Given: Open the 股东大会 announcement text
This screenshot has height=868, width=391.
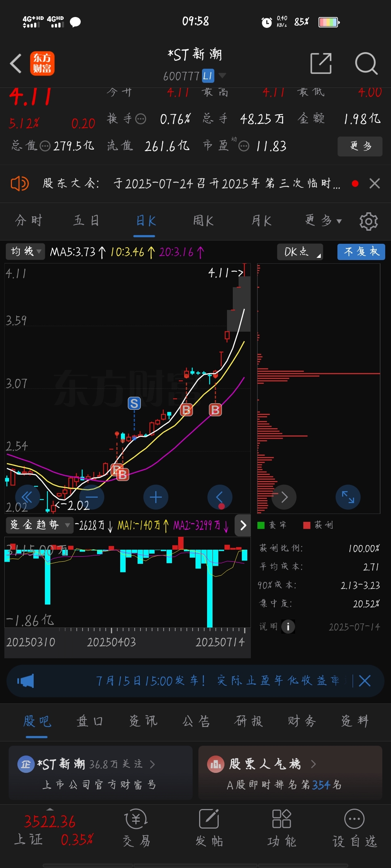Looking at the screenshot, I should point(191,184).
